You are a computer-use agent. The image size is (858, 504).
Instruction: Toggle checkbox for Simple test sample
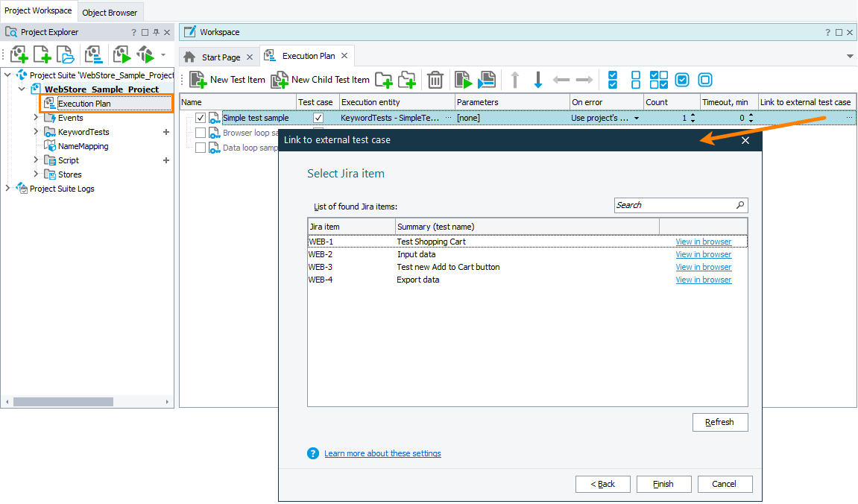pos(201,118)
